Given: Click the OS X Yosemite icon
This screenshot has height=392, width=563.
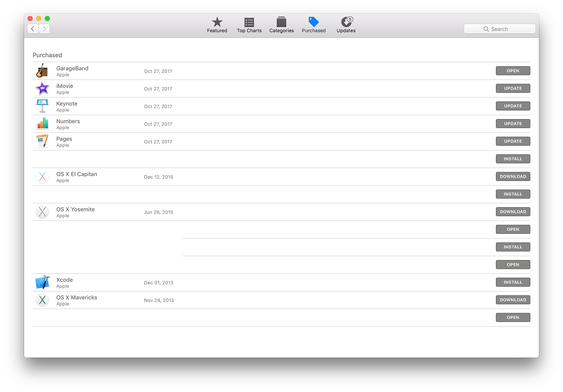Looking at the screenshot, I should tap(42, 212).
